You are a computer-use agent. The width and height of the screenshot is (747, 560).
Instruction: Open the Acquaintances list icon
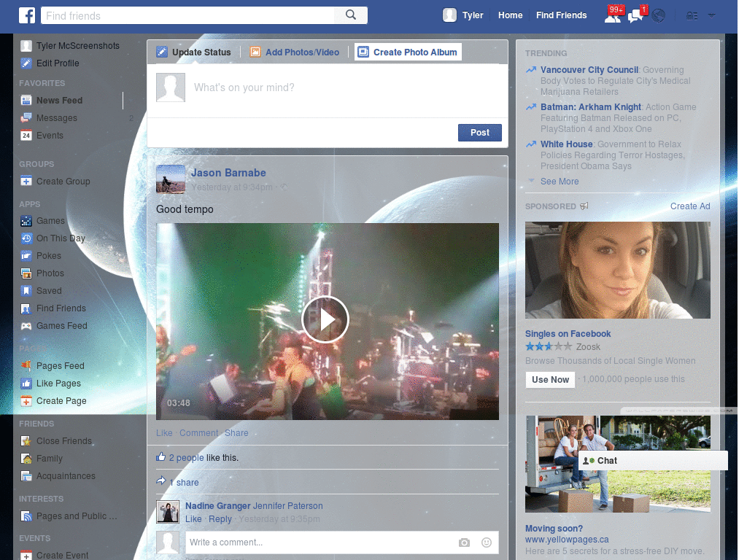click(26, 476)
